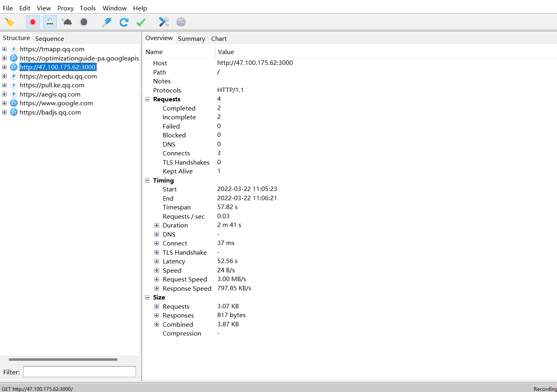Switch to the Overview tab
This screenshot has width=557, height=392.
[x=159, y=38]
